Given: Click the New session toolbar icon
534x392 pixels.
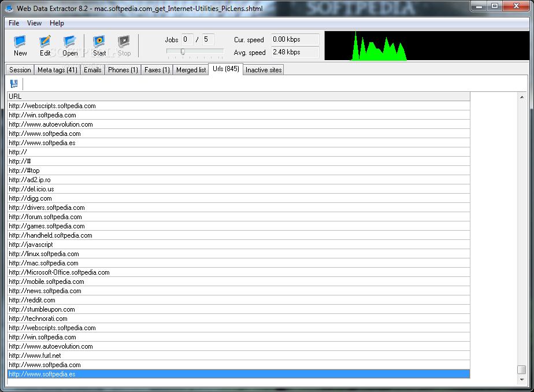Looking at the screenshot, I should point(20,46).
